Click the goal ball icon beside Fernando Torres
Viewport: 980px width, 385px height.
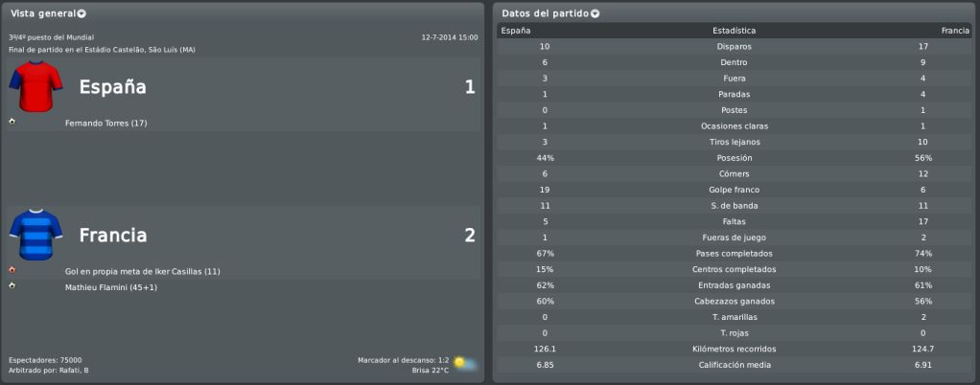12,122
